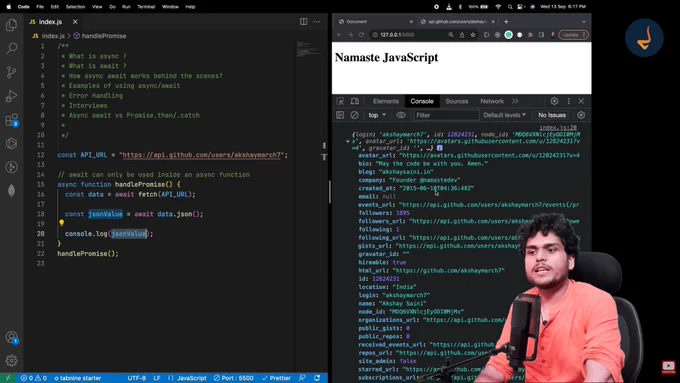Image resolution: width=680 pixels, height=383 pixels.
Task: Open Console settings gear icon
Action: [x=581, y=115]
